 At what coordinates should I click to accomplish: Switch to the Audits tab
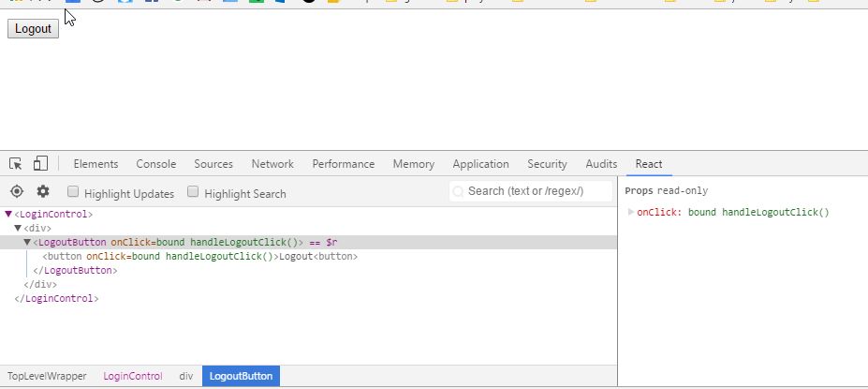[601, 164]
